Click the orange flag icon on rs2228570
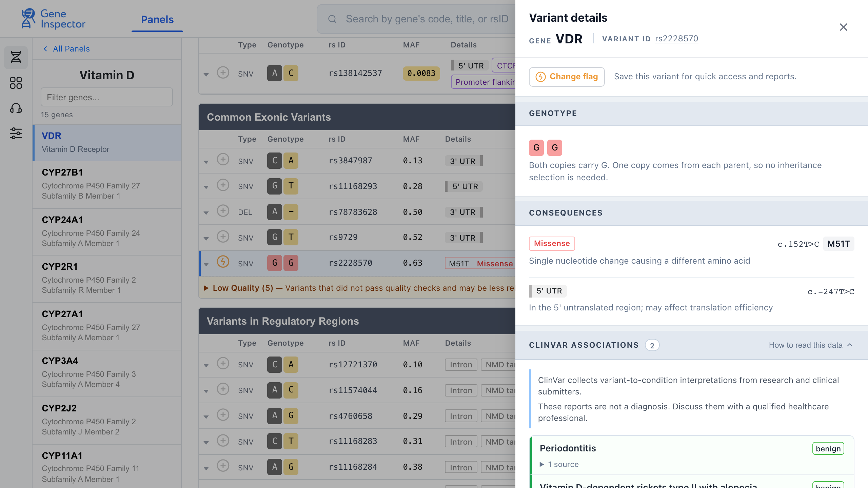This screenshot has width=868, height=488. (223, 262)
